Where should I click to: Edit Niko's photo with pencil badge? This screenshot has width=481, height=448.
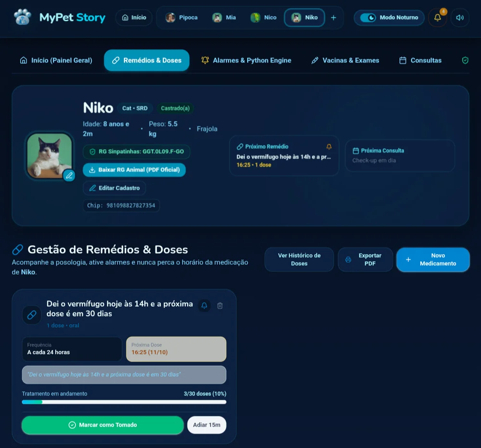[69, 176]
